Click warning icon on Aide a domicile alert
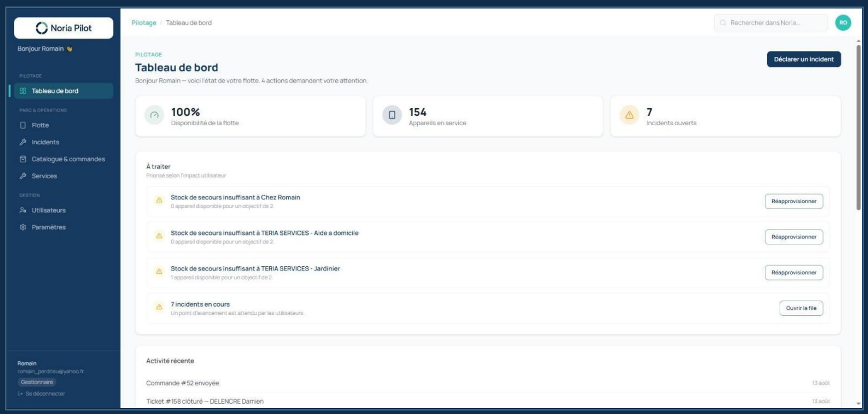 (159, 236)
